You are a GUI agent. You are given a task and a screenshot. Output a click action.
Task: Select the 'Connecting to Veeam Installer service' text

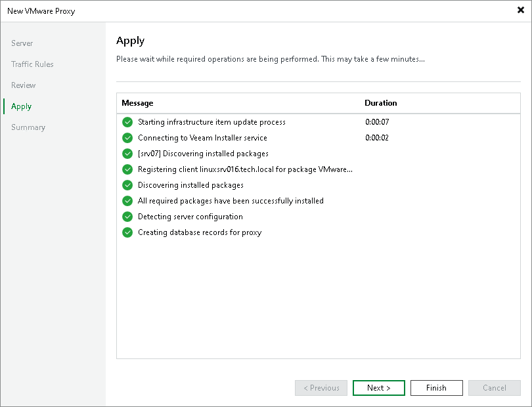(x=202, y=138)
